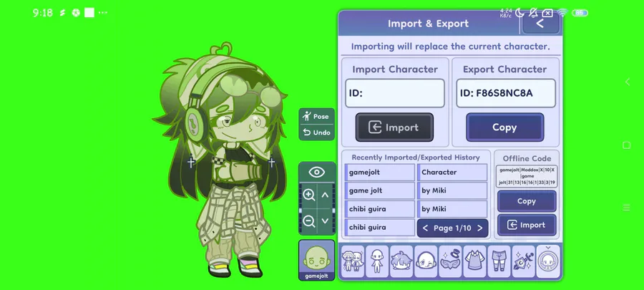This screenshot has width=644, height=290.
Task: Click the Import Character ID field
Action: (395, 93)
